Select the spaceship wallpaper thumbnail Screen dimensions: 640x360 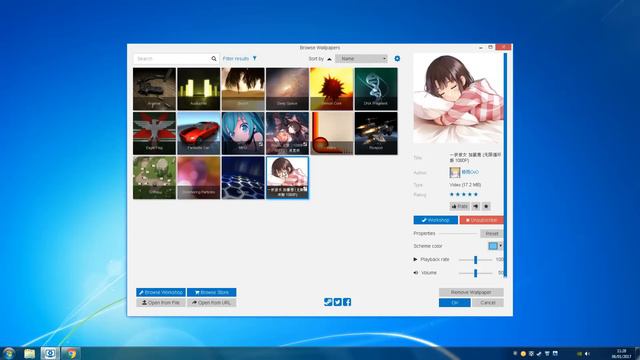pos(376,133)
